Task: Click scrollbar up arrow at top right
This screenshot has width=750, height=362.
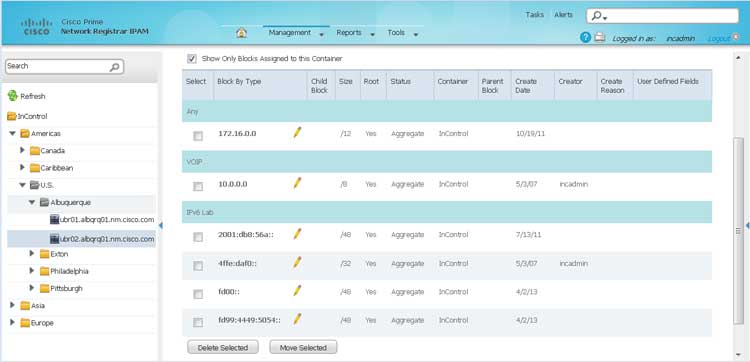Action: point(739,57)
